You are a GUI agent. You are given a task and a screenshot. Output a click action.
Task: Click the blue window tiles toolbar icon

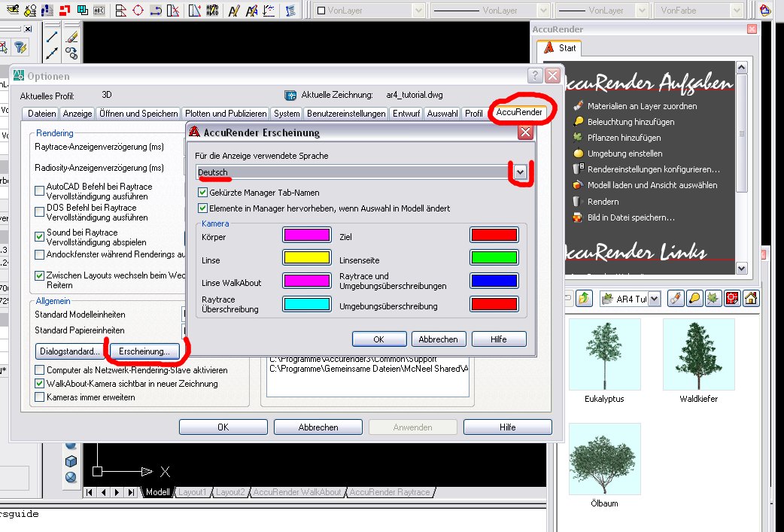83,10
